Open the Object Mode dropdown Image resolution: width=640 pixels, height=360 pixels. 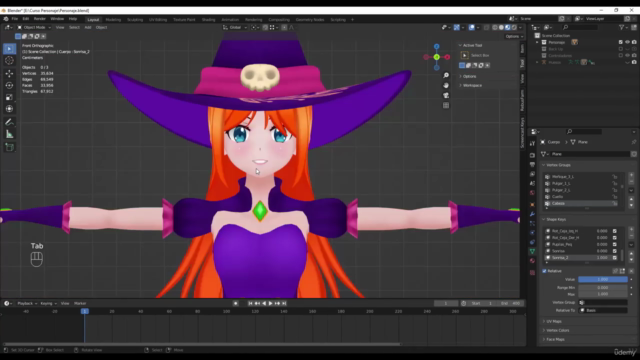point(34,27)
